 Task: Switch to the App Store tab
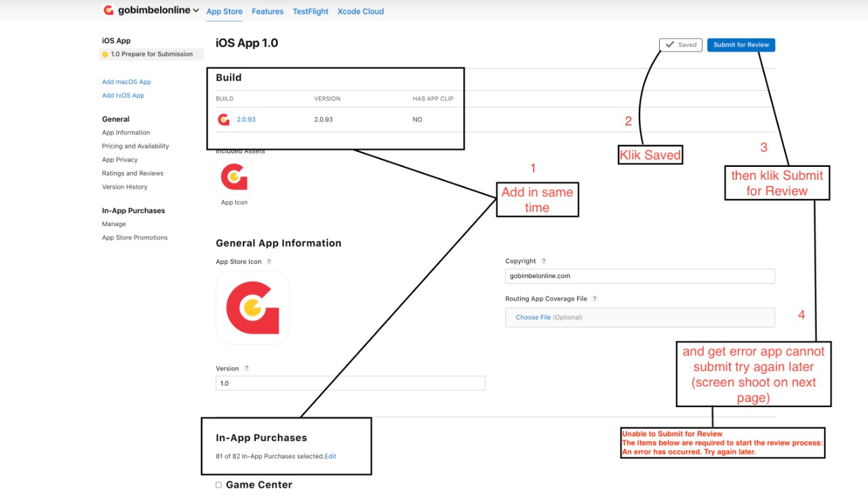coord(224,12)
